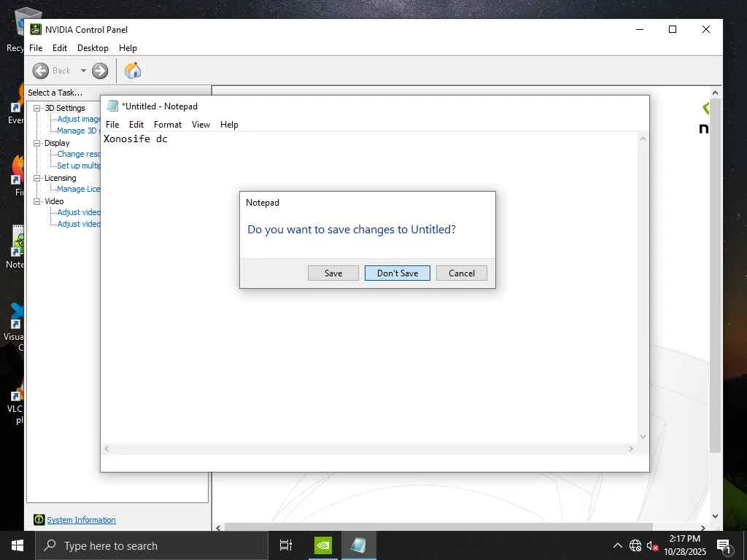Select Display in the task tree
The width and height of the screenshot is (747, 560).
coord(57,143)
